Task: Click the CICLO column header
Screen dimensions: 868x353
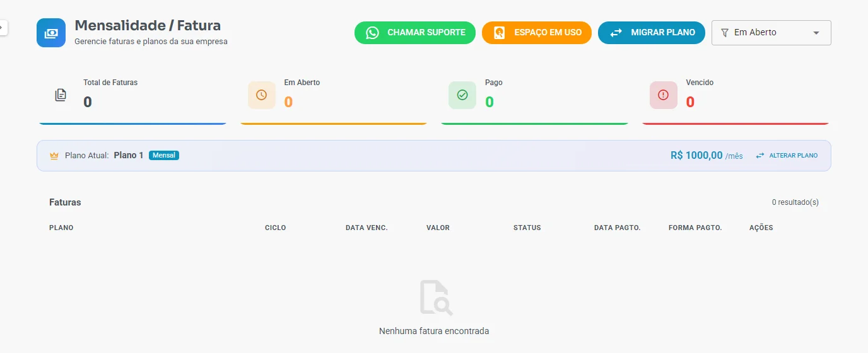Action: point(276,228)
